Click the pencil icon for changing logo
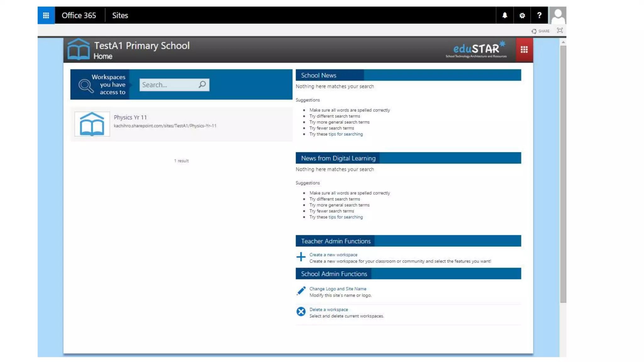This screenshot has height=362, width=644. (x=301, y=291)
